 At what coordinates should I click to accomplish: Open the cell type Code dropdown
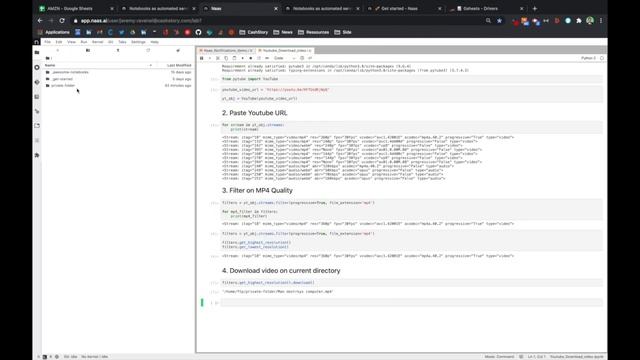click(x=284, y=58)
